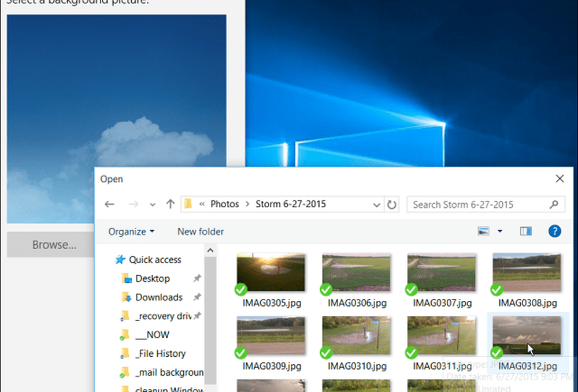This screenshot has height=392, width=578.
Task: Select Desktop in Quick access
Action: coord(153,278)
